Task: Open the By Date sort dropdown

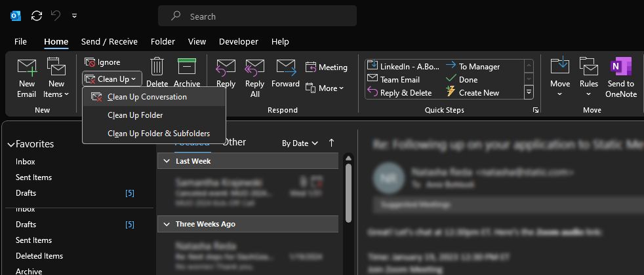Action: (300, 143)
